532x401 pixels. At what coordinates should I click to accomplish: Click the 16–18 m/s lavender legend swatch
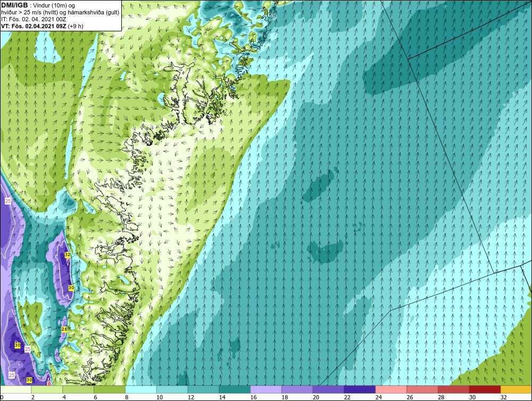(266, 390)
